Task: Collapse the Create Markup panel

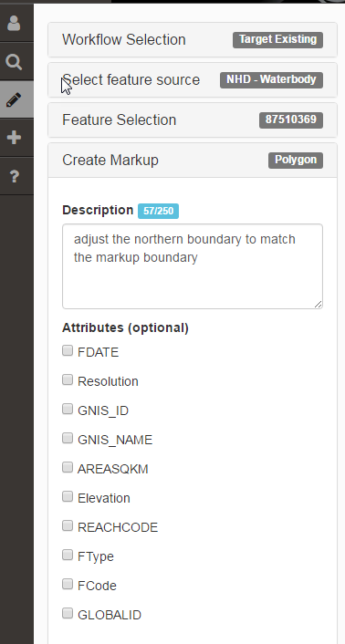Action: coord(193,161)
